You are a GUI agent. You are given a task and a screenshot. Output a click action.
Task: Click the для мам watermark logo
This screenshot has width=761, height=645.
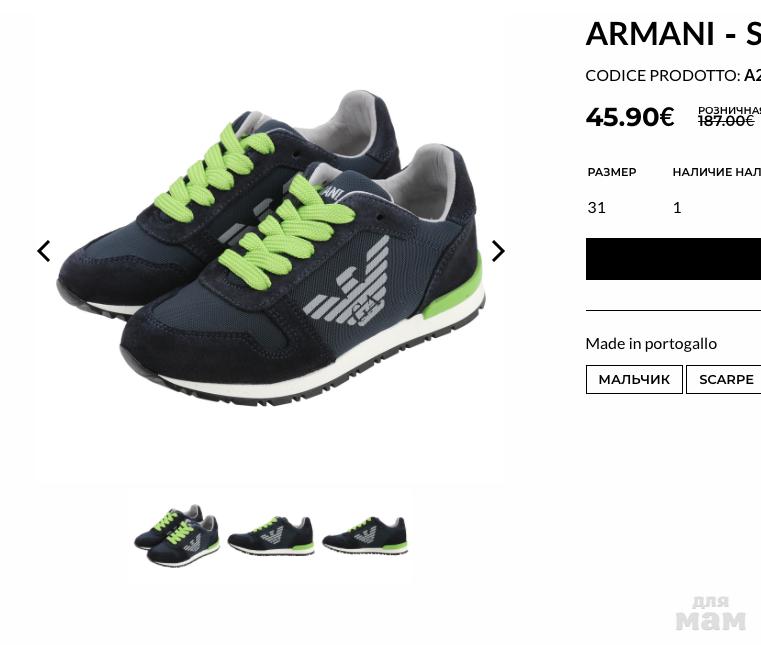[x=711, y=613]
